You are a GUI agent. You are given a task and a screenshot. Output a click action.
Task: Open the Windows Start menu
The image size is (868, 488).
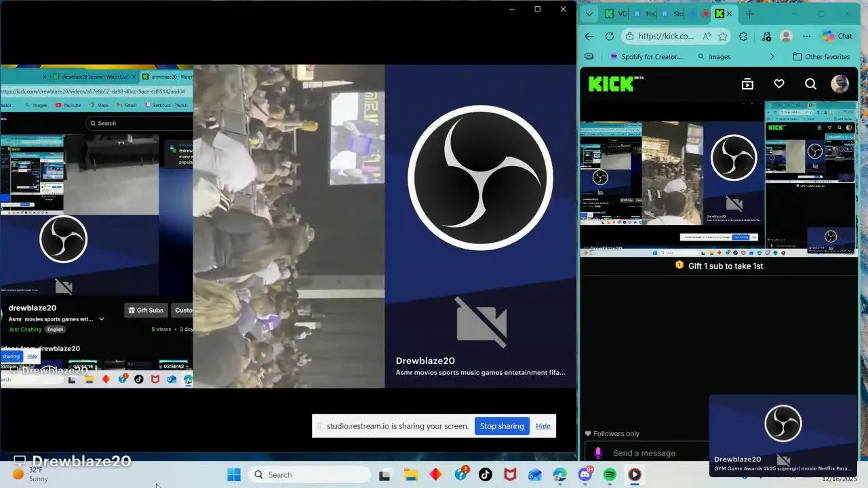[234, 474]
